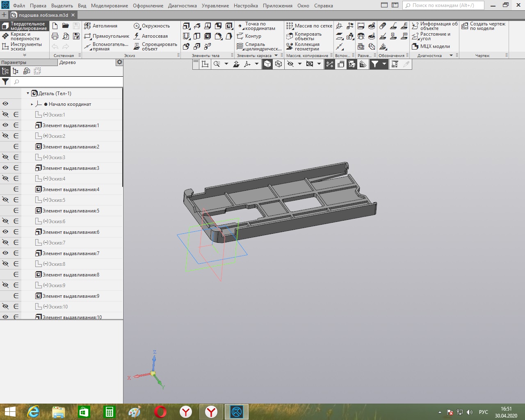This screenshot has height=420, width=525.
Task: Toggle visibility eye of Элемент выдавливания:1
Action: click(5, 125)
